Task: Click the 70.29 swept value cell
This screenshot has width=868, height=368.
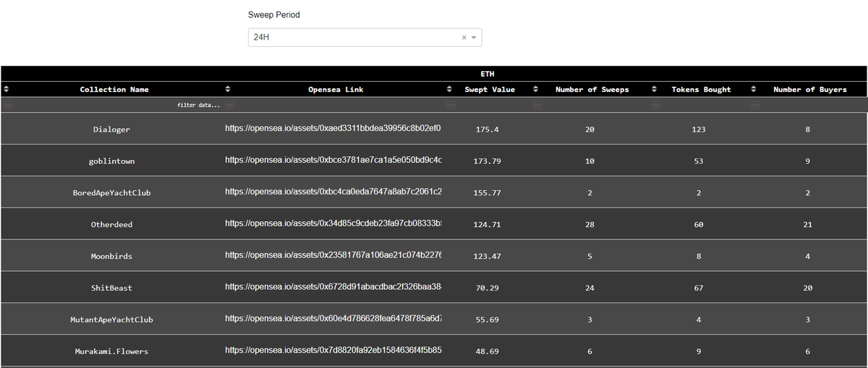Action: coord(488,288)
